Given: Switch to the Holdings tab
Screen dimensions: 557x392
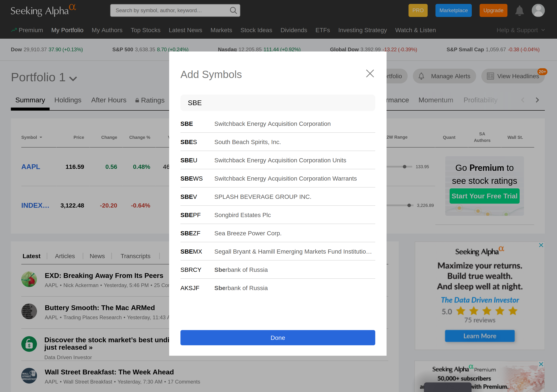Looking at the screenshot, I should point(68,100).
